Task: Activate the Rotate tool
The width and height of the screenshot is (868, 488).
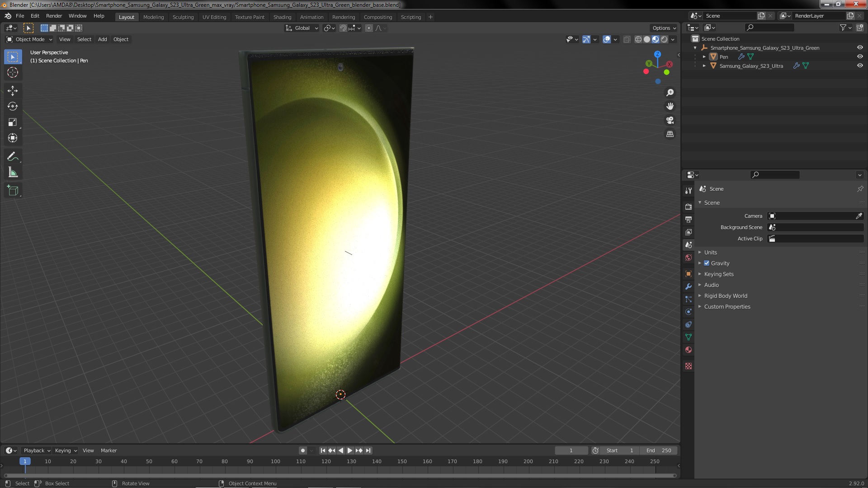Action: pyautogui.click(x=13, y=107)
